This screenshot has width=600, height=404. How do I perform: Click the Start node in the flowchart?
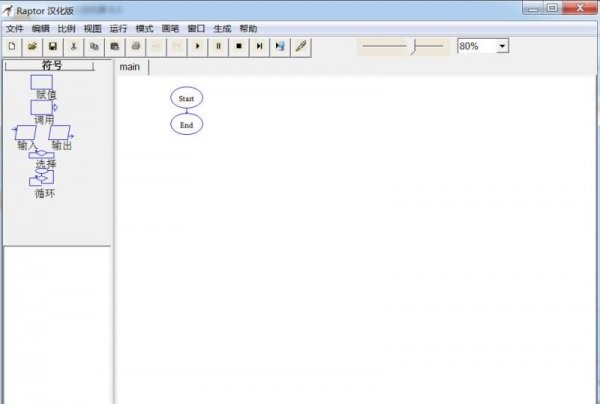tap(186, 98)
